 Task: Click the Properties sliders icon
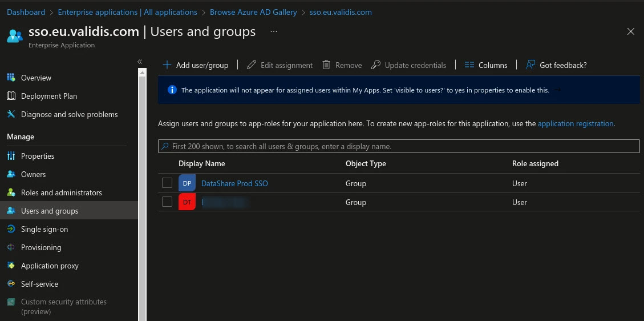pyautogui.click(x=11, y=156)
